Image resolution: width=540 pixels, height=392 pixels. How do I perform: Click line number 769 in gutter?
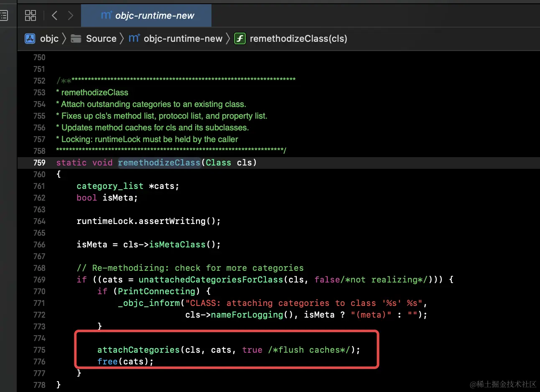pyautogui.click(x=39, y=280)
